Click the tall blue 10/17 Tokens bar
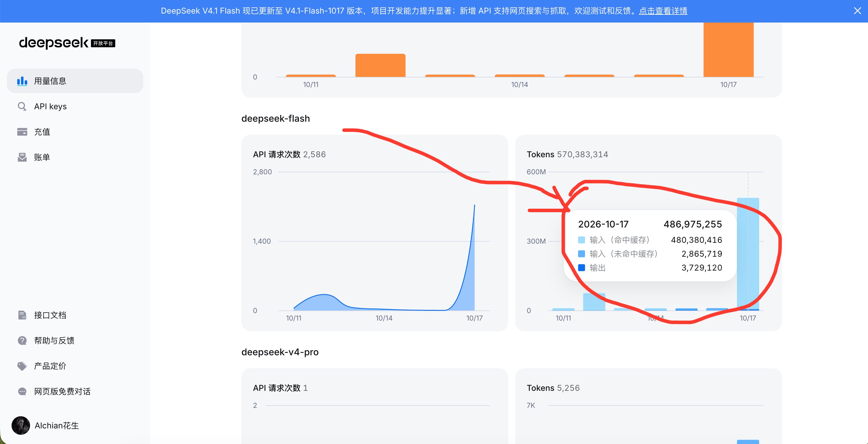 coord(748,254)
